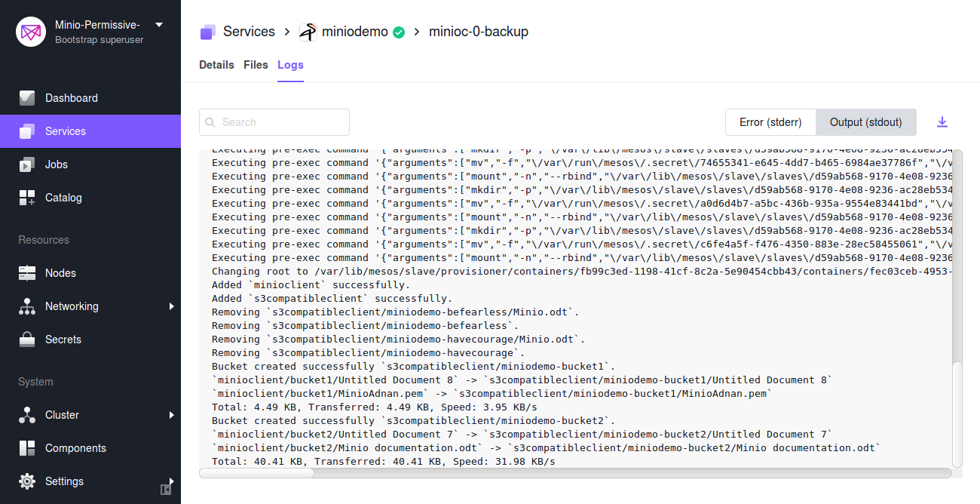Image resolution: width=980 pixels, height=504 pixels.
Task: Click the Services sidebar icon
Action: 27,131
